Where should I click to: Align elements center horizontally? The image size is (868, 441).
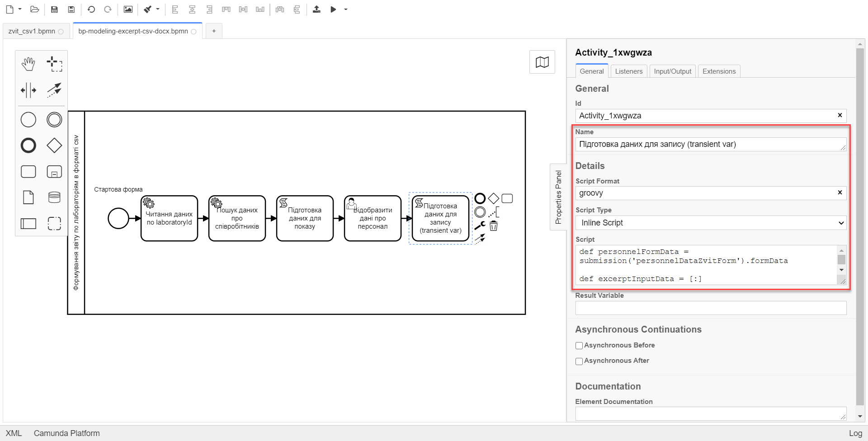tap(192, 9)
